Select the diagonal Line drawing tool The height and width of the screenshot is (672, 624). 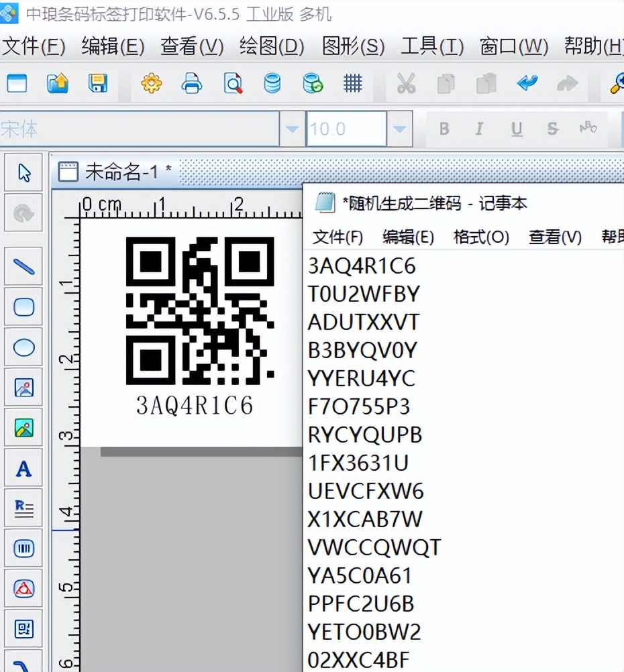click(23, 266)
